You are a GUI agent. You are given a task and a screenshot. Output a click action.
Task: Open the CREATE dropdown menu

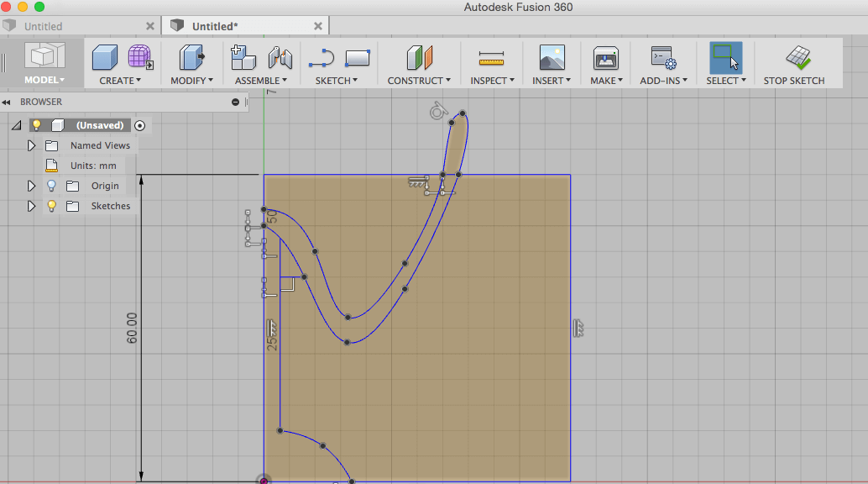120,81
